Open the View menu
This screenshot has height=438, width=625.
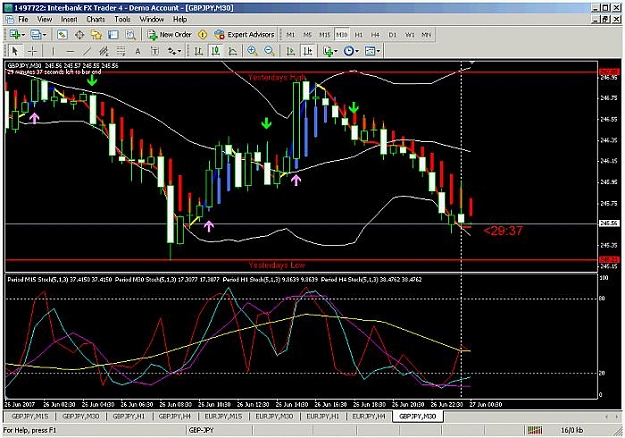point(45,19)
